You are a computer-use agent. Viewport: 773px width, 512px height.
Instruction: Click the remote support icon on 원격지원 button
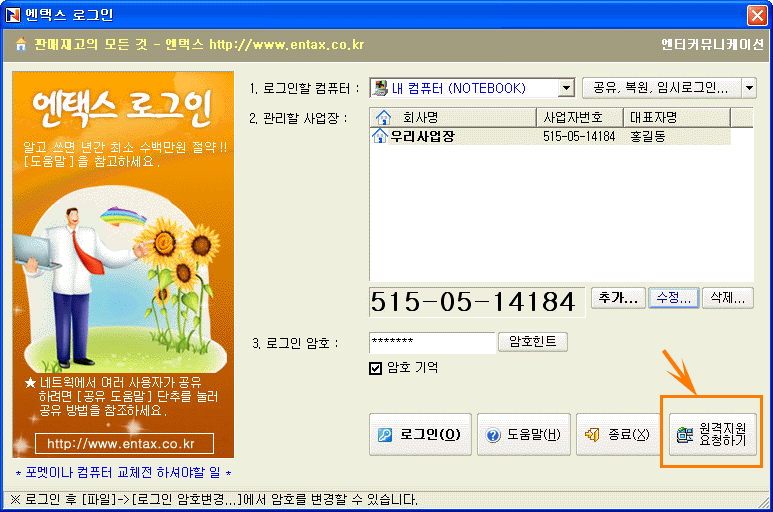coord(685,435)
